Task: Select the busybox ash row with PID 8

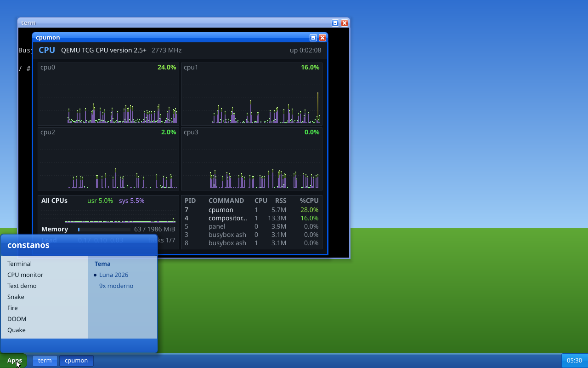Action: click(x=252, y=243)
